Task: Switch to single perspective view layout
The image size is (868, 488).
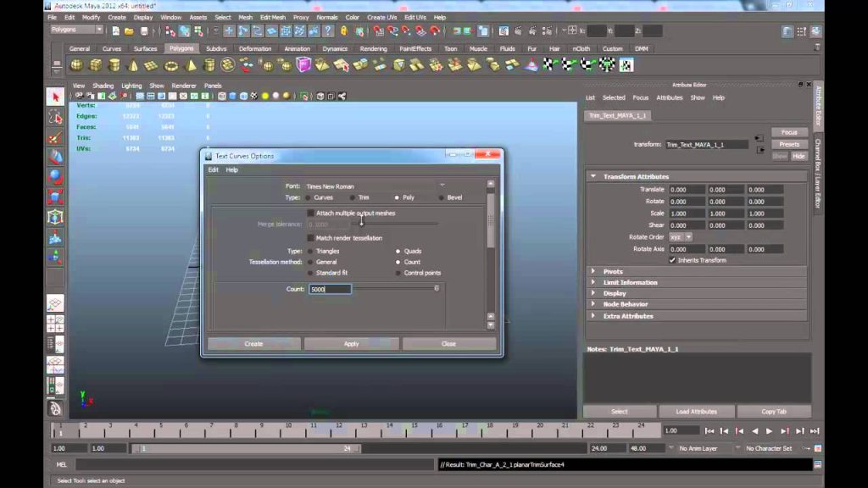Action: (55, 303)
